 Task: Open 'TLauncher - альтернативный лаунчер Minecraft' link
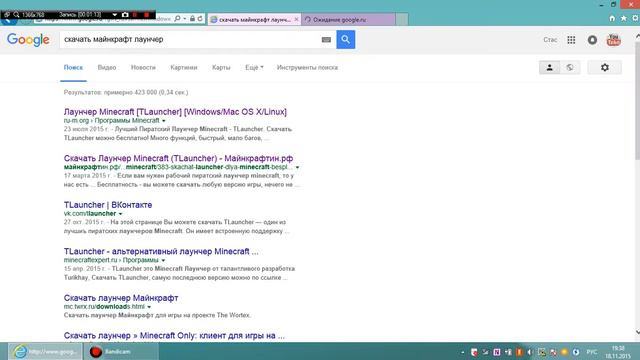click(x=161, y=251)
